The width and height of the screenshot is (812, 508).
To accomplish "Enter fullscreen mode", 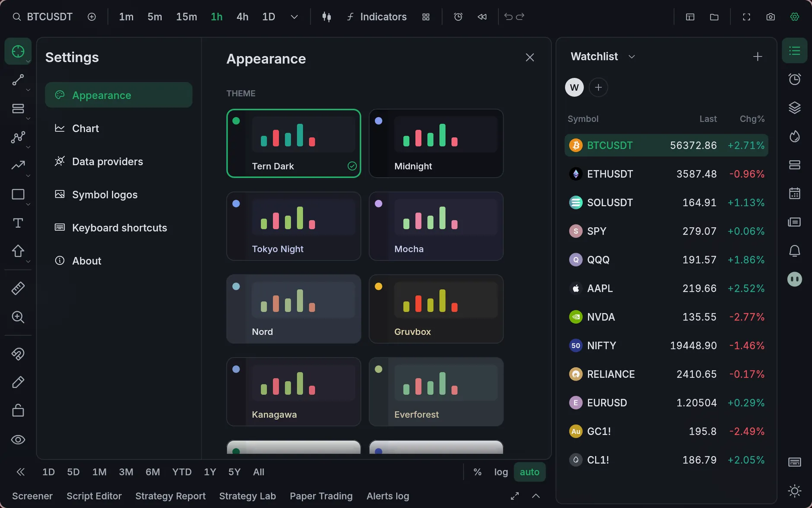I will [x=746, y=17].
